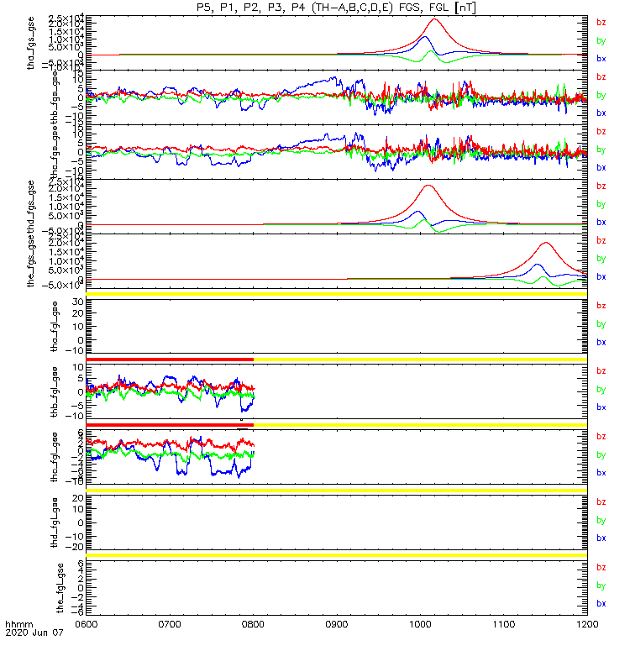Screen dimensions: 630x672
Task: Select green by legend of tha_fgs_gse panel
Action: (601, 40)
